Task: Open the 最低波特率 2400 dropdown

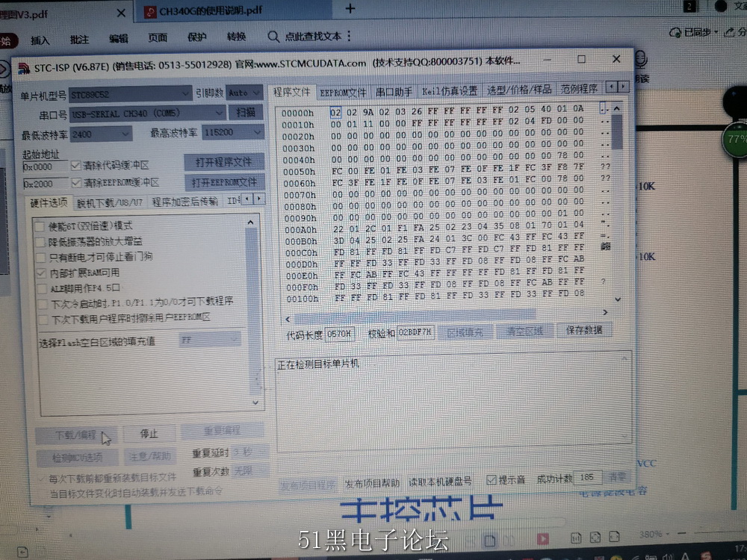Action: pos(101,134)
